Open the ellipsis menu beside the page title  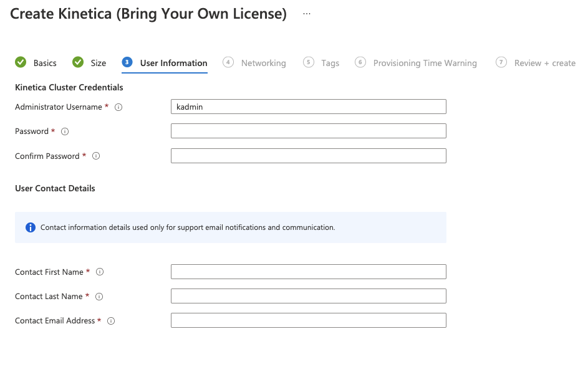307,14
